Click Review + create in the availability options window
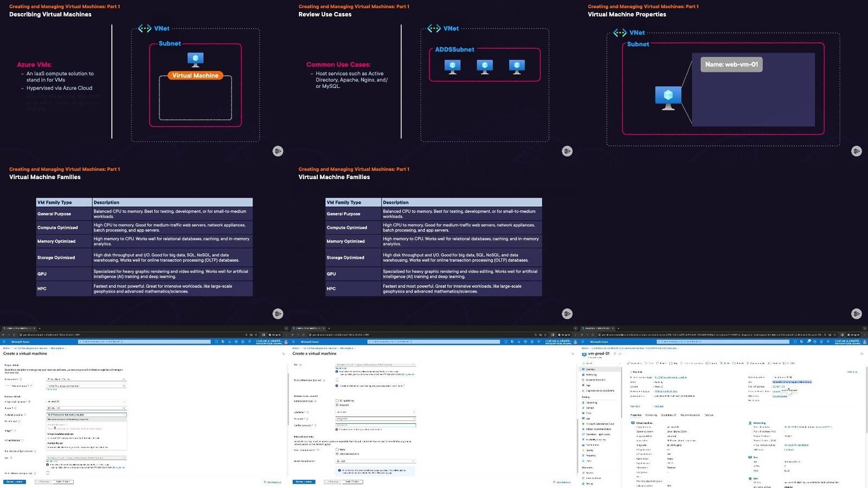 (15, 481)
